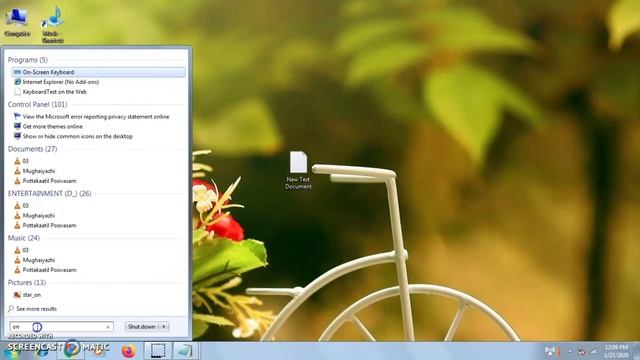The height and width of the screenshot is (360, 640).
Task: Click See more results link
Action: coord(36,309)
